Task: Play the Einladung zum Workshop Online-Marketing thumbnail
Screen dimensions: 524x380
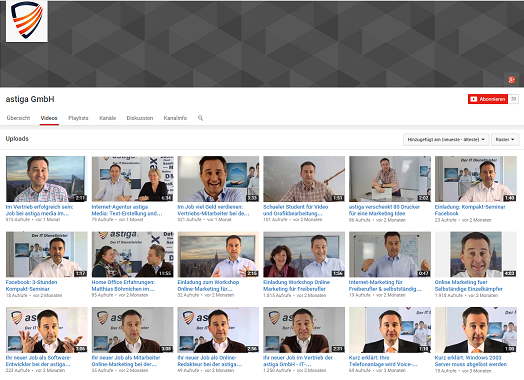Action: [218, 254]
